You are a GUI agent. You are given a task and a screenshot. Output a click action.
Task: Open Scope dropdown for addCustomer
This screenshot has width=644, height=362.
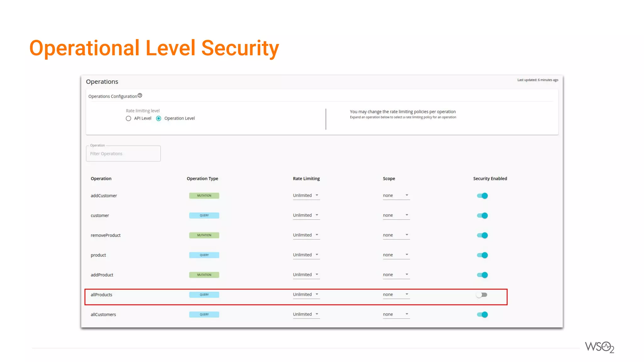coord(396,195)
